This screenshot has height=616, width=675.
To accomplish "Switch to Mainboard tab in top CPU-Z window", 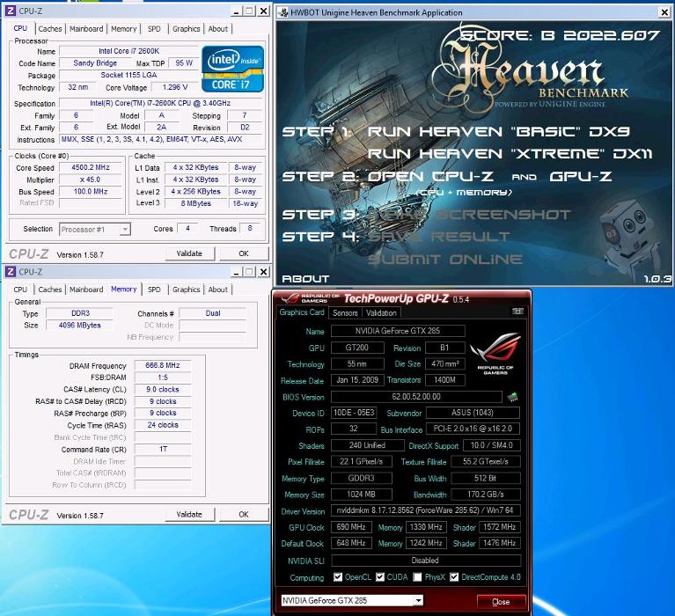I will 86,29.
